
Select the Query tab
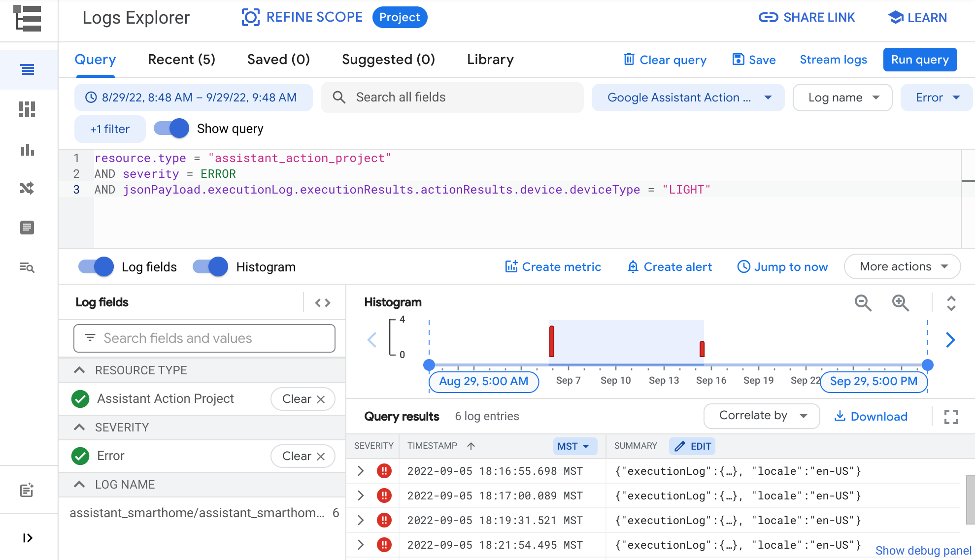[x=95, y=60]
